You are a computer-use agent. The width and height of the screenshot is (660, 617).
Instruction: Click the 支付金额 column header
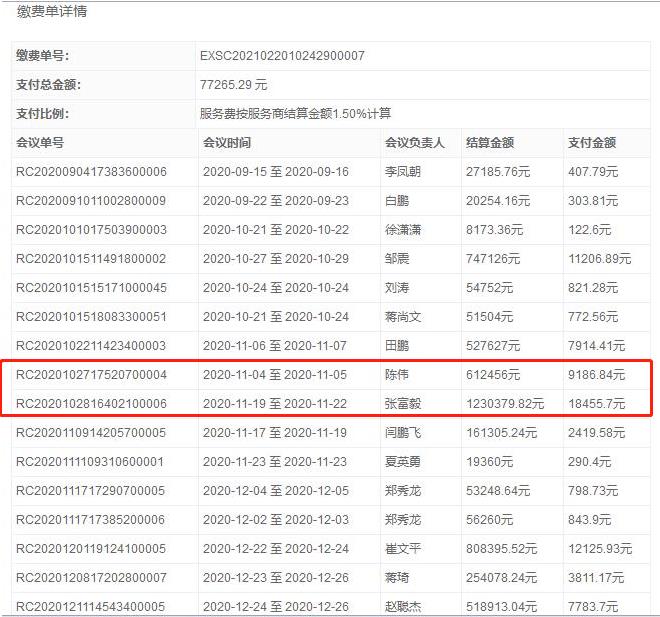click(592, 143)
